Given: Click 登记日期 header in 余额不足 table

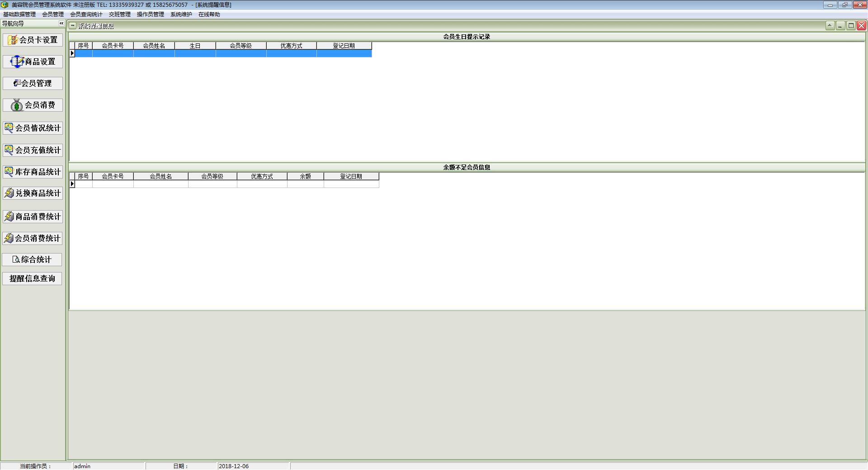Looking at the screenshot, I should tap(351, 176).
